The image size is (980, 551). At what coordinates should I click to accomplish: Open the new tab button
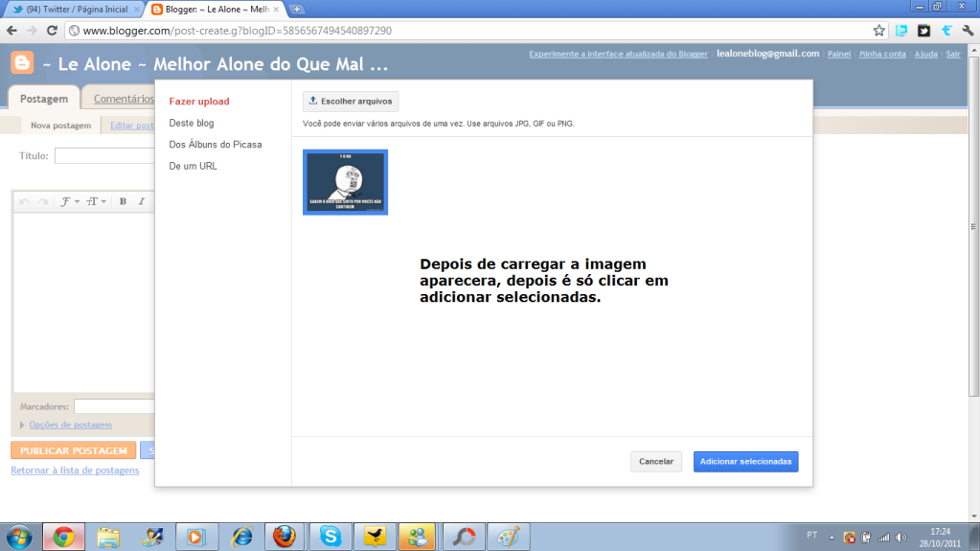[x=298, y=10]
